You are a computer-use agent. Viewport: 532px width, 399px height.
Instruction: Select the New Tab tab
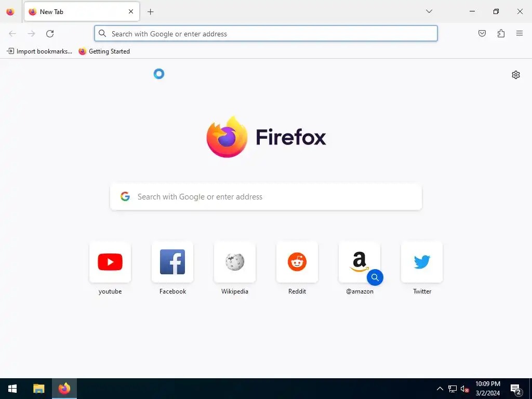coord(82,11)
